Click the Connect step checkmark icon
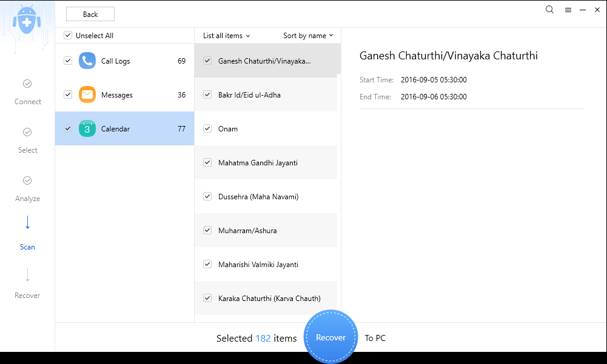 pyautogui.click(x=27, y=84)
